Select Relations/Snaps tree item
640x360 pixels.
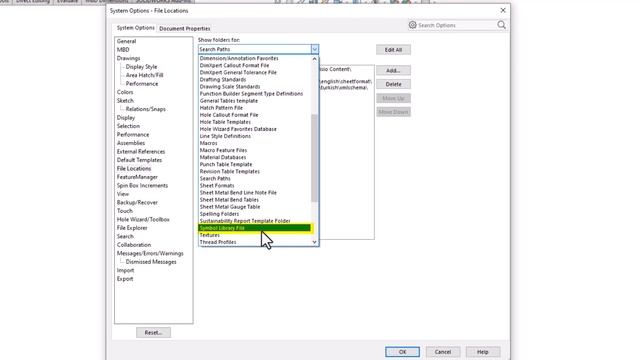(145, 109)
